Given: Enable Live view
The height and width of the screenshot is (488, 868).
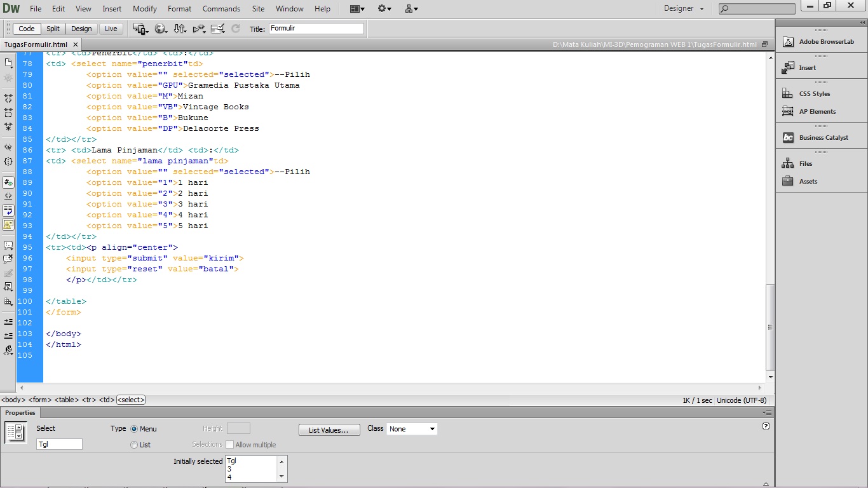Looking at the screenshot, I should pos(111,29).
